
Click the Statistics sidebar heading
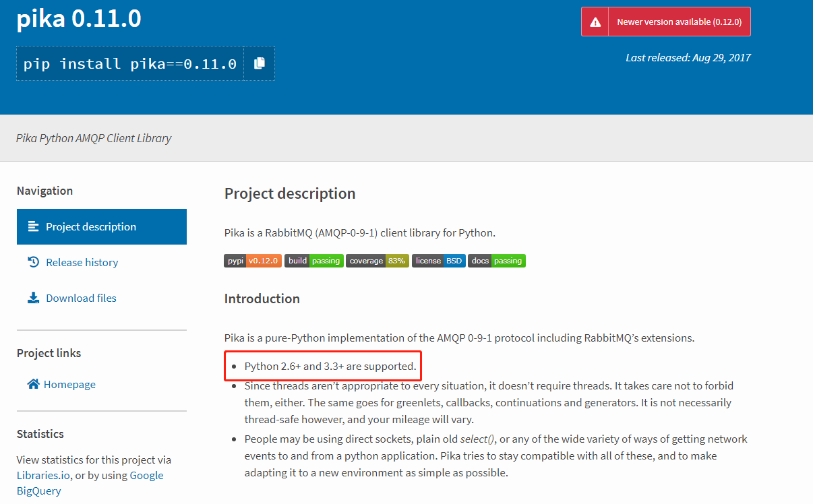pos(40,434)
